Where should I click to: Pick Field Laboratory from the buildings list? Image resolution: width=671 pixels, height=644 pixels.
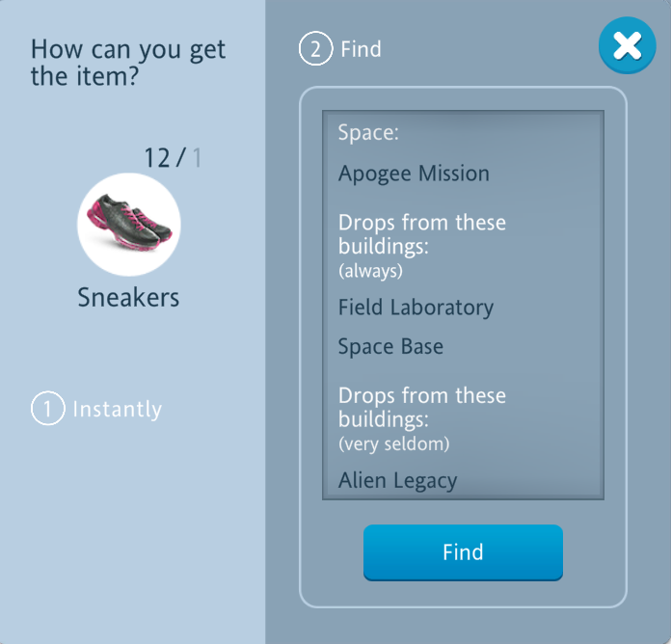[416, 309]
